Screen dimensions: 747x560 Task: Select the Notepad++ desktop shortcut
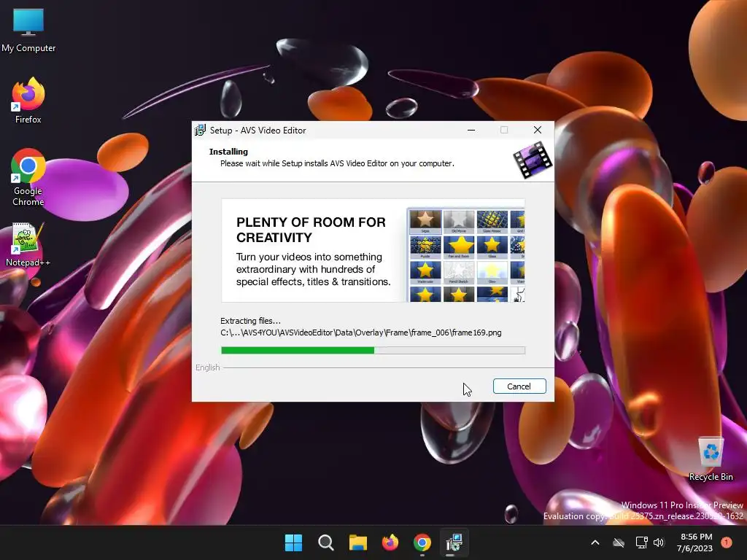coord(28,244)
